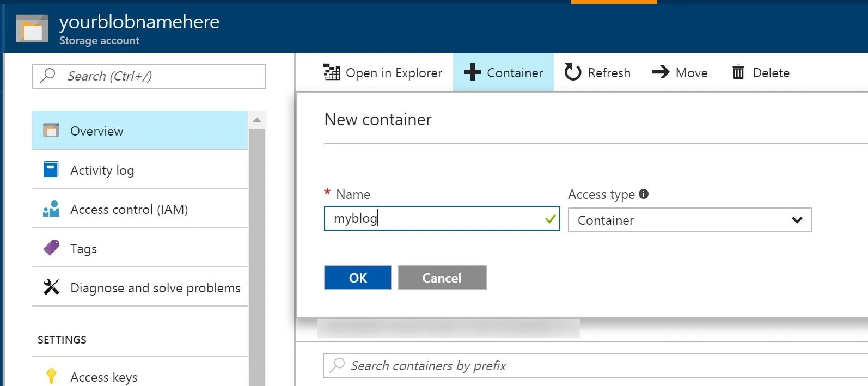Open the Tags menu item
This screenshot has width=868, height=386.
[x=140, y=248]
